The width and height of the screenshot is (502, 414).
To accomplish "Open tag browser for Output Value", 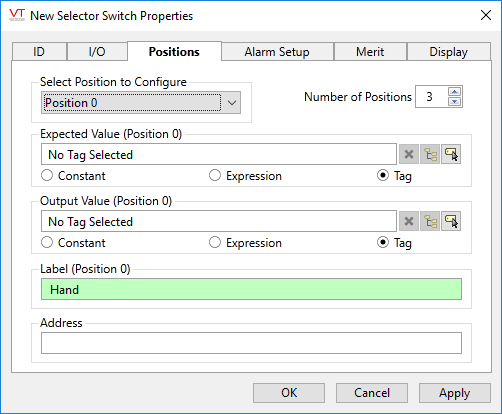I will pyautogui.click(x=430, y=221).
